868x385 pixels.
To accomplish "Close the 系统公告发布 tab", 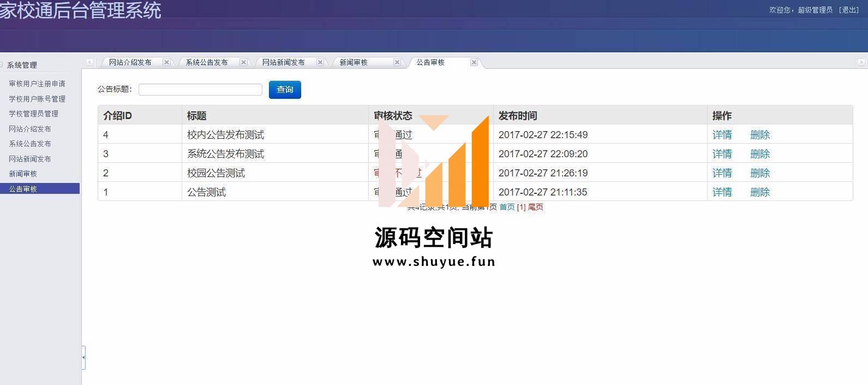I will [x=243, y=62].
